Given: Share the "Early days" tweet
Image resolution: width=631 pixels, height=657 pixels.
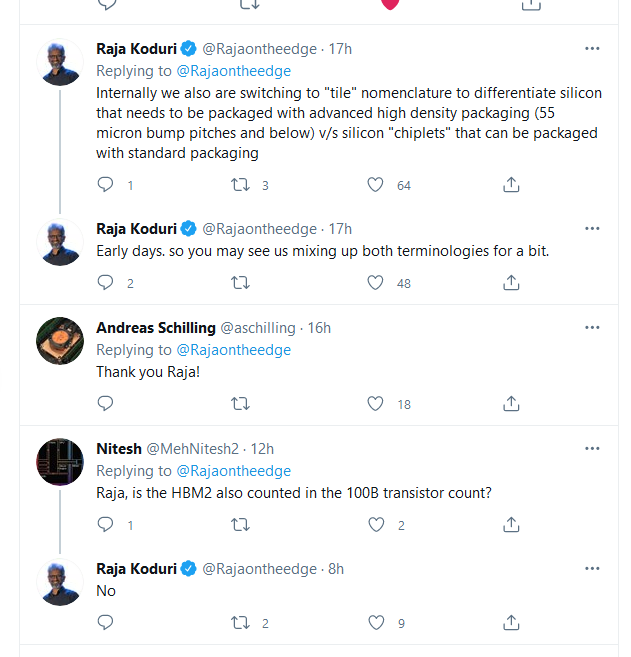Looking at the screenshot, I should click(x=511, y=283).
